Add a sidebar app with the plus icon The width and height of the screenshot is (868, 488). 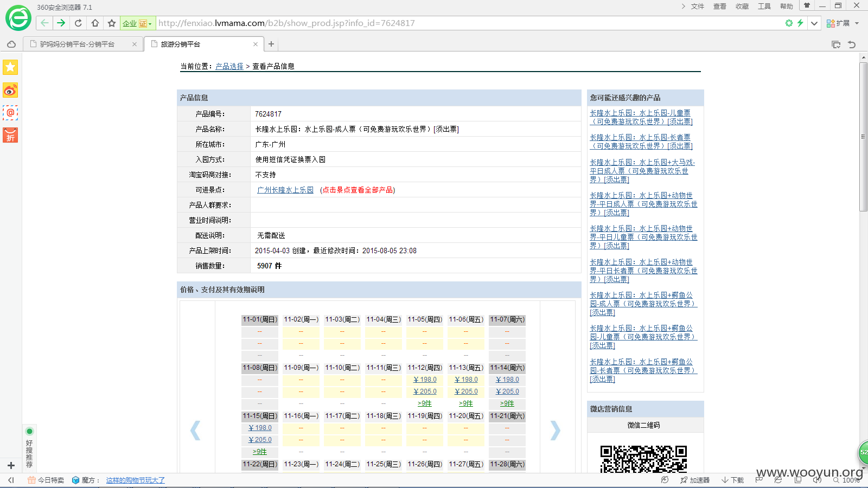pos(11,465)
